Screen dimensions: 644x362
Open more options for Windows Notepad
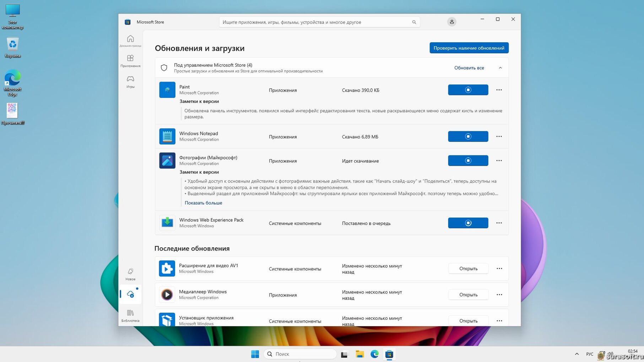click(499, 137)
